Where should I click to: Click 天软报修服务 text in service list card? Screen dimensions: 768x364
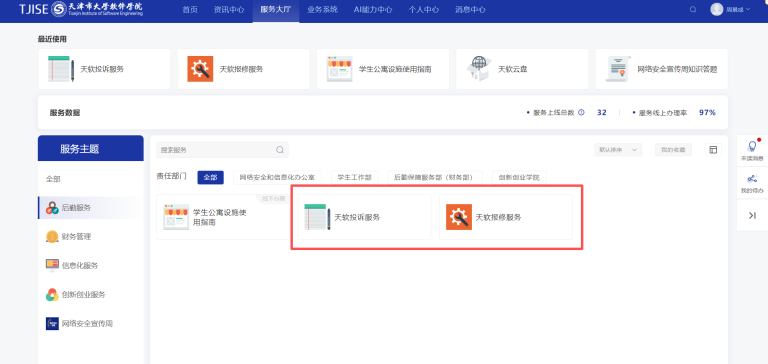click(499, 217)
